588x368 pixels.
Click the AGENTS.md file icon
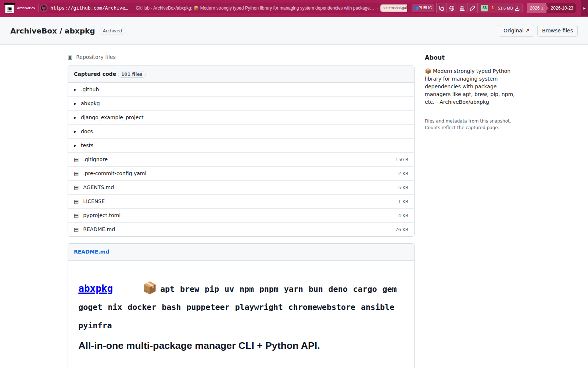[76, 188]
